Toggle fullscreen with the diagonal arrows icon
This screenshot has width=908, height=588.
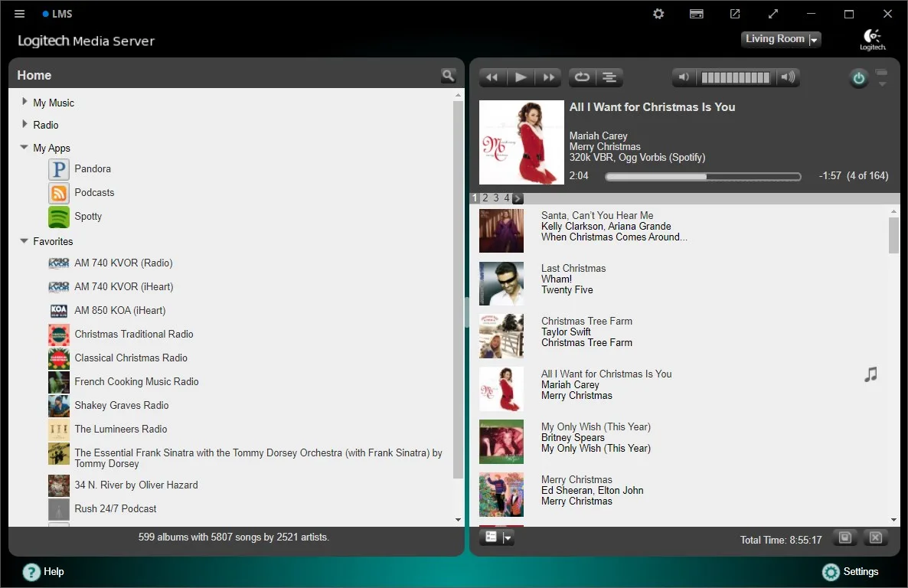[x=773, y=14]
